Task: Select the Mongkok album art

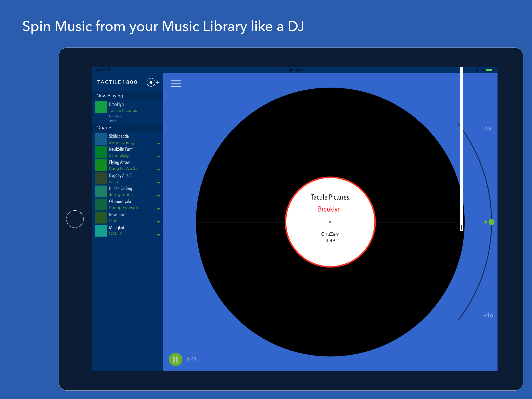Action: coord(101,230)
